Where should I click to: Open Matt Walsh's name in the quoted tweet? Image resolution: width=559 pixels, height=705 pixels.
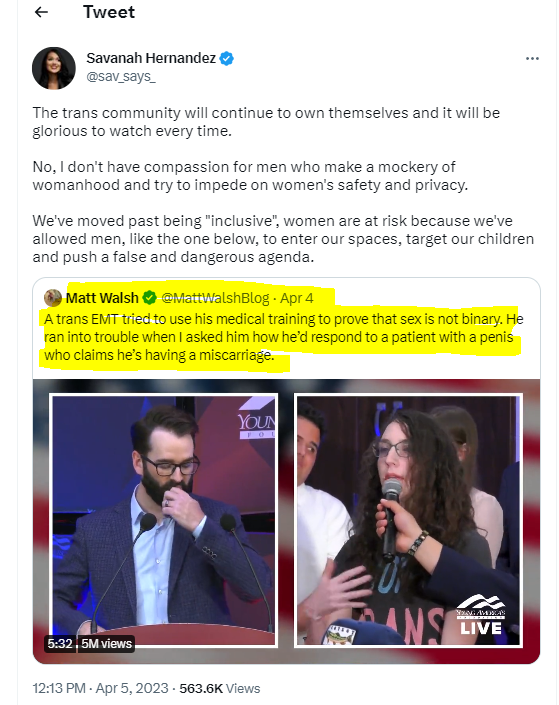point(102,298)
